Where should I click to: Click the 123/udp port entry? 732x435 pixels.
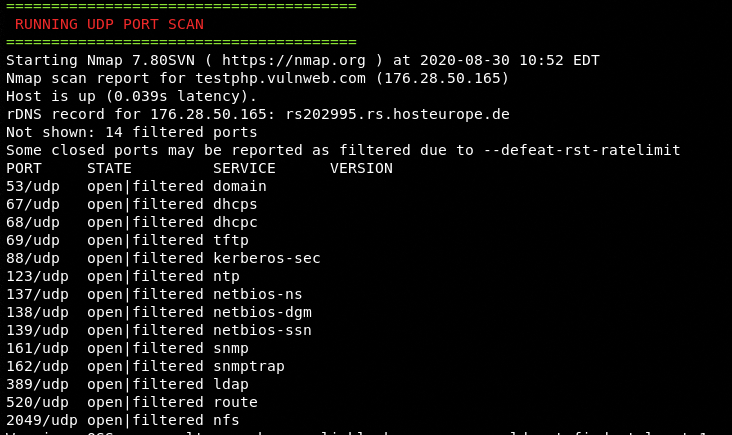click(x=37, y=276)
